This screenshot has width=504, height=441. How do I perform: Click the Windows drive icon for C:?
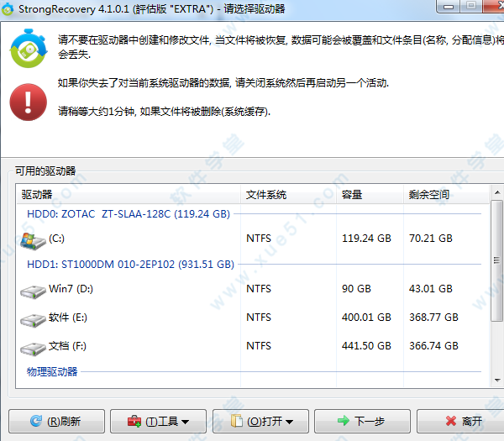pyautogui.click(x=33, y=240)
